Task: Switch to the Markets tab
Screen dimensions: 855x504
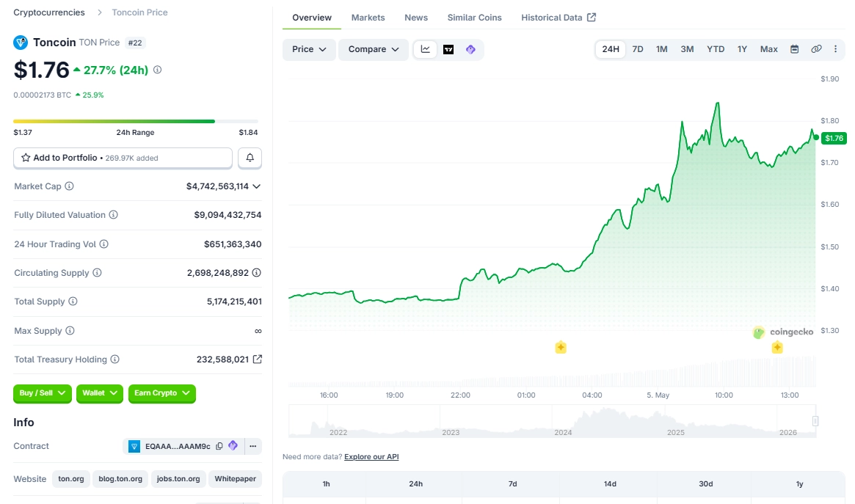Action: pyautogui.click(x=368, y=18)
